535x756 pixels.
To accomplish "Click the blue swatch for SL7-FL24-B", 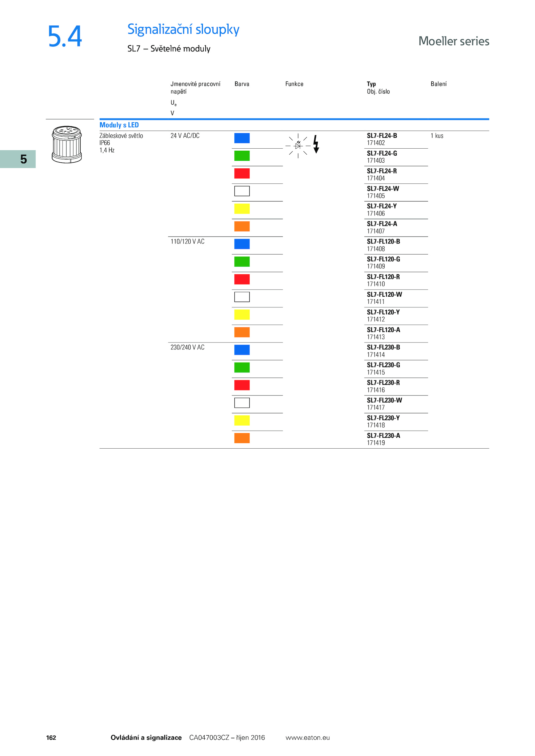I will pos(242,138).
